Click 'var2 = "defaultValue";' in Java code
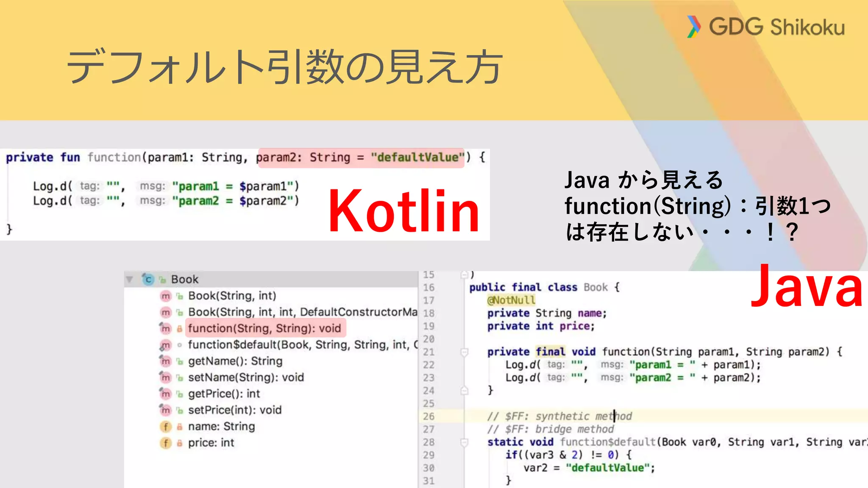Image resolution: width=868 pixels, height=488 pixels. coord(589,468)
